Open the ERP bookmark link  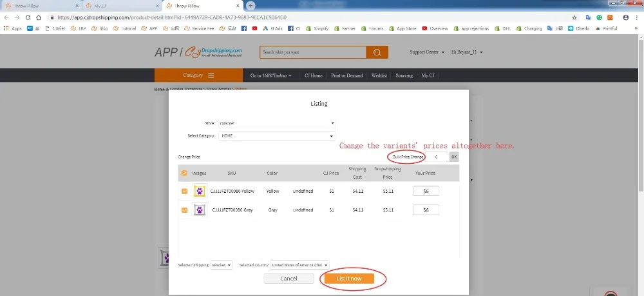pos(78,28)
